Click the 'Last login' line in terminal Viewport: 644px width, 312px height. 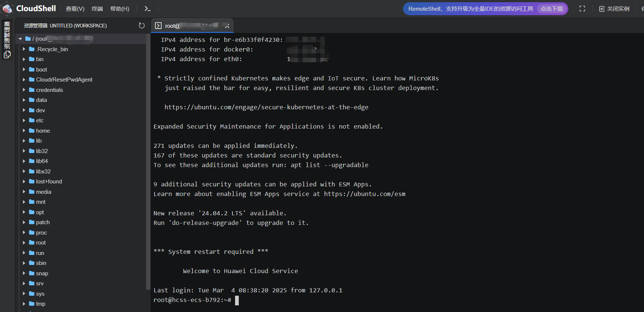click(x=248, y=290)
